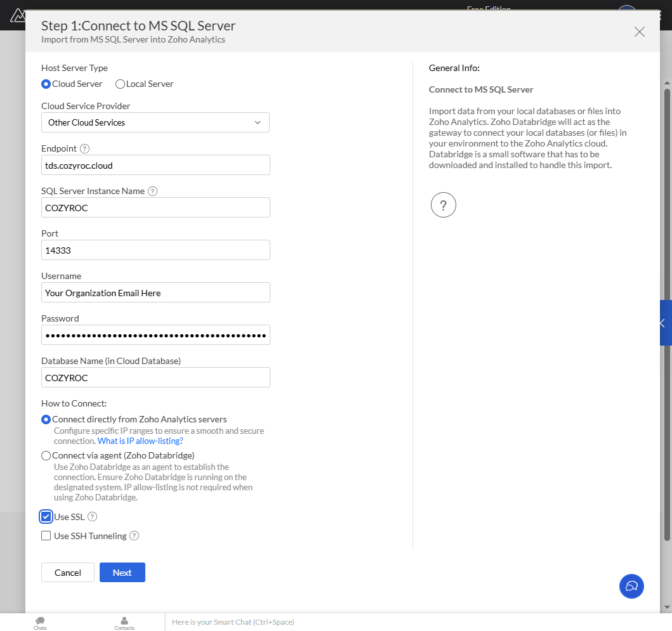This screenshot has width=672, height=631.
Task: Open Contacts in the bottom bar
Action: tap(124, 623)
